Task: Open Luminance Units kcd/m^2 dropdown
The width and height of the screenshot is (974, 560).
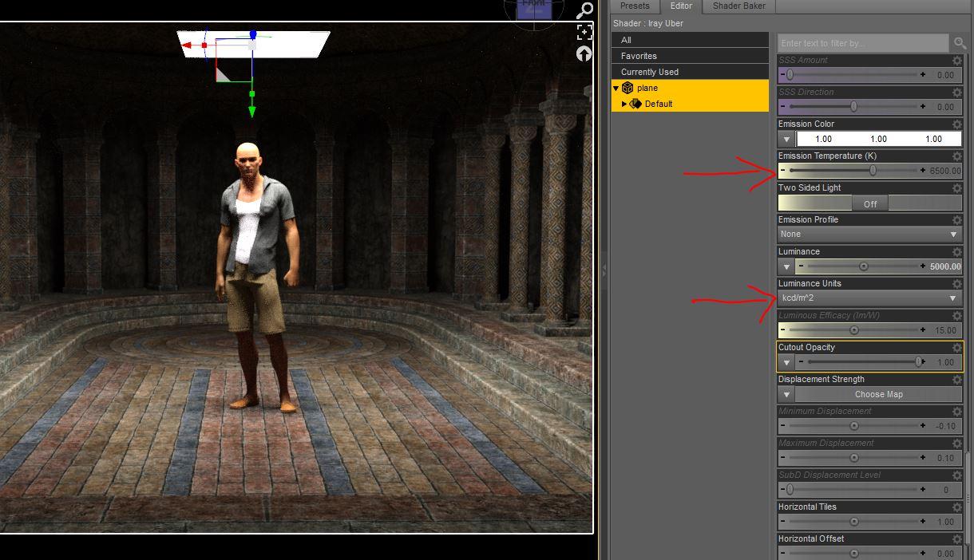Action: point(870,298)
